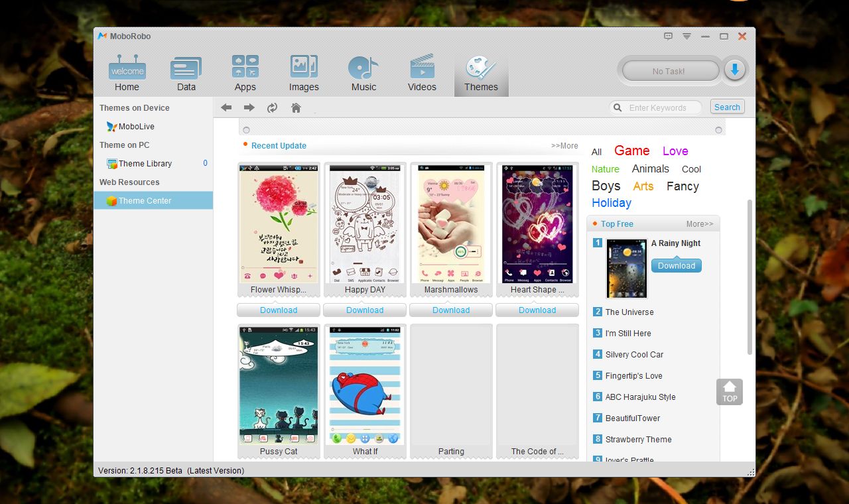This screenshot has width=849, height=504.
Task: Click the blue download manager arrow icon
Action: click(x=734, y=70)
